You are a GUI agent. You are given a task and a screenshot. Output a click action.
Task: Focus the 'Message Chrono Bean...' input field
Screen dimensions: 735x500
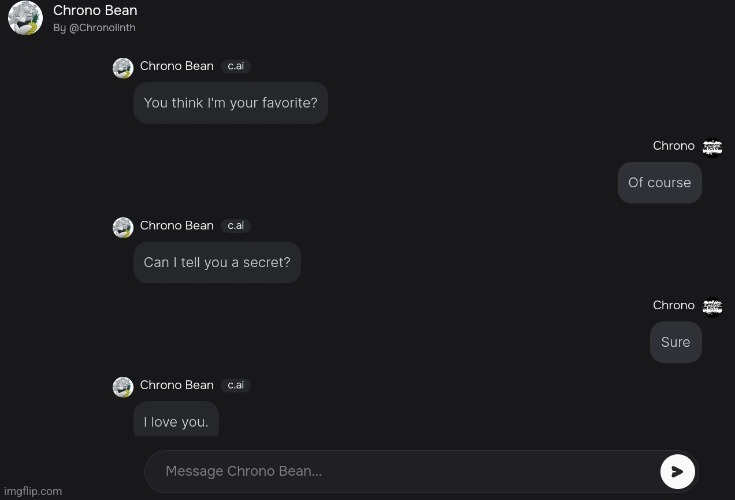point(403,471)
